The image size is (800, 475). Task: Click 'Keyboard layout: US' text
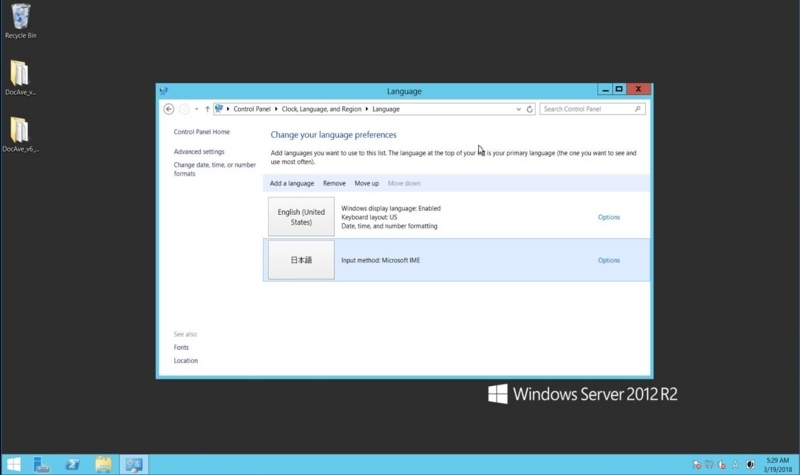tap(369, 217)
